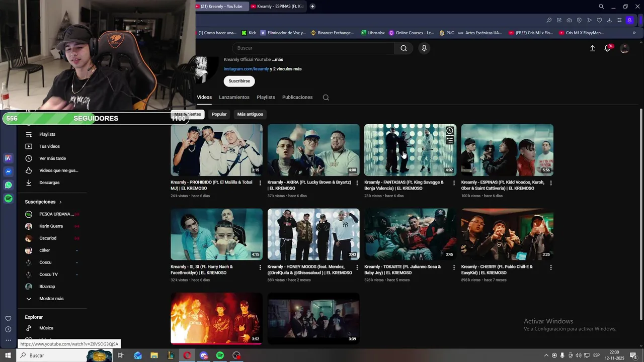Expand Suscripciones section chevron
Viewport: 644px width, 362px height.
point(60,202)
